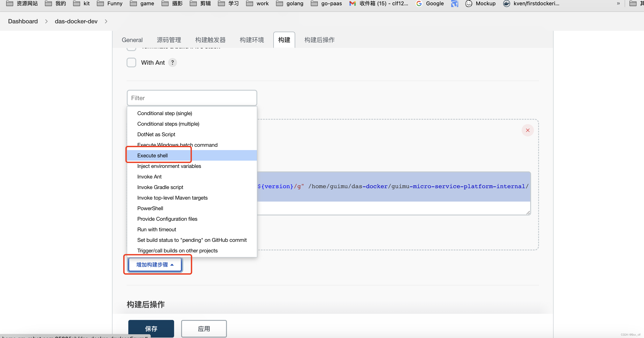Grab the textarea resize handle

point(528,212)
